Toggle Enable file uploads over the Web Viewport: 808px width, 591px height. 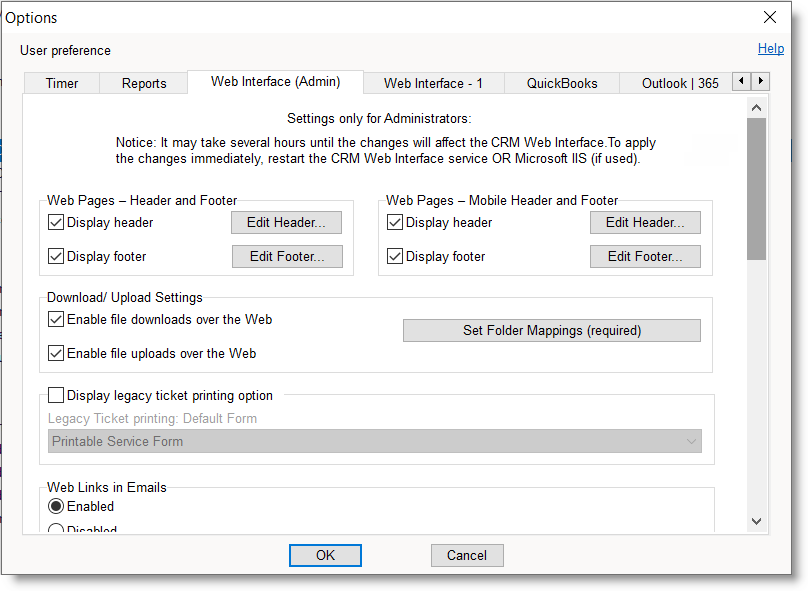click(x=56, y=353)
